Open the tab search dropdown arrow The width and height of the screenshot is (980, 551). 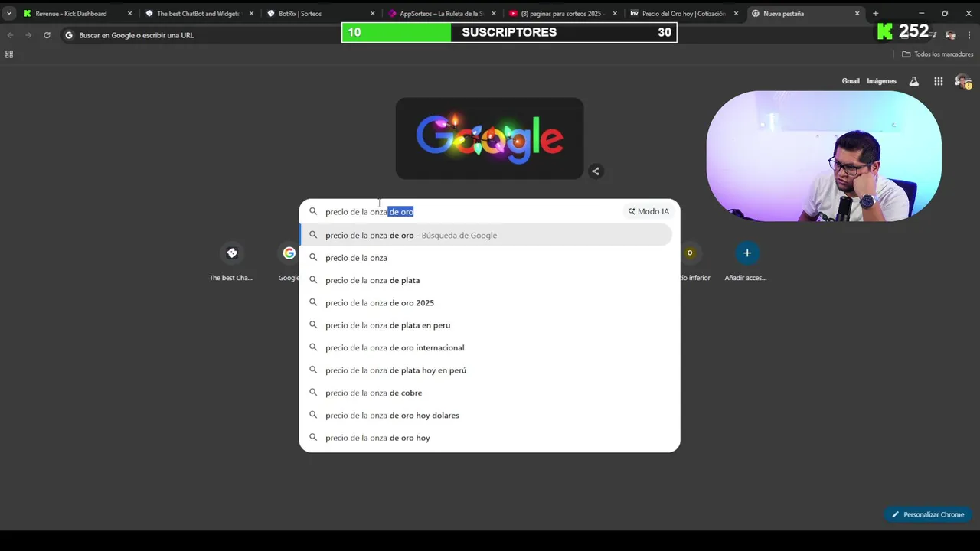tap(9, 13)
